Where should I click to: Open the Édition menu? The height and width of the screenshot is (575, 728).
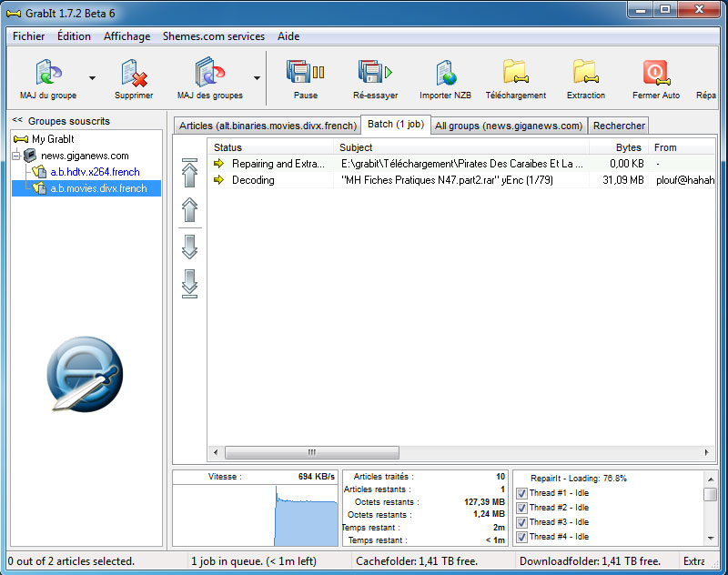point(74,36)
